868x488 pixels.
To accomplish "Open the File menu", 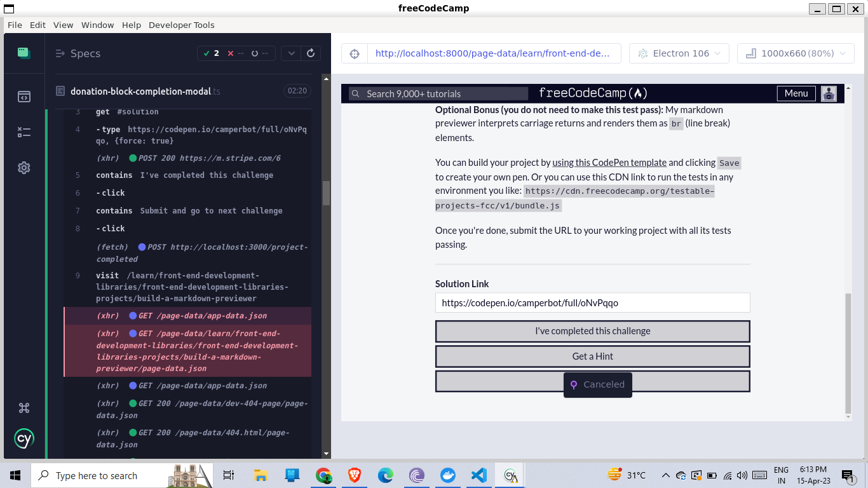I will pyautogui.click(x=15, y=25).
